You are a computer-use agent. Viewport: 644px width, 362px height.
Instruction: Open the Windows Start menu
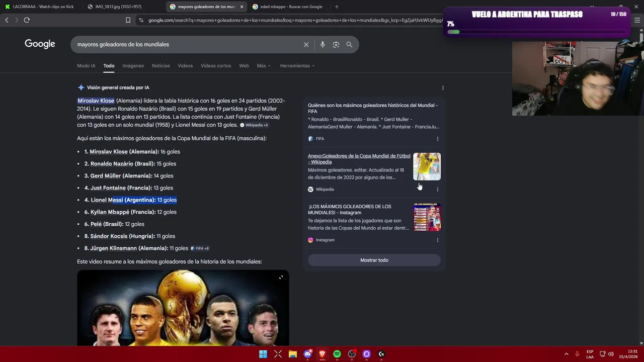[263, 354]
